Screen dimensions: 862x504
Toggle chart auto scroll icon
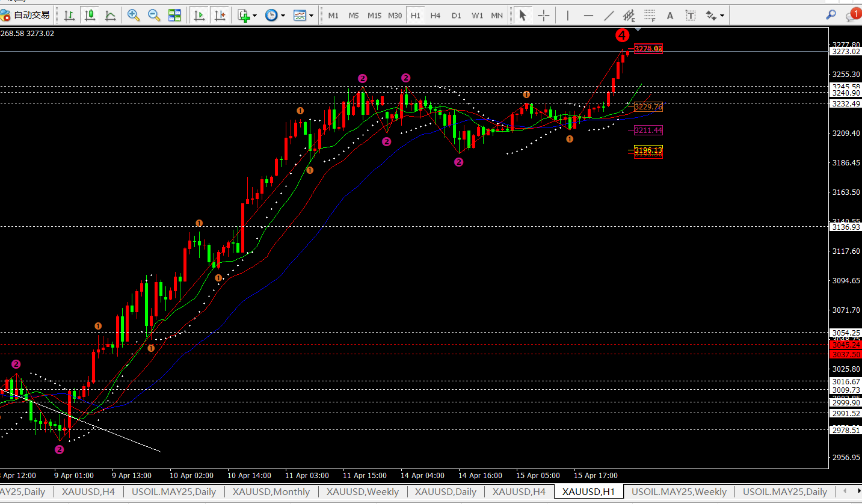[199, 15]
